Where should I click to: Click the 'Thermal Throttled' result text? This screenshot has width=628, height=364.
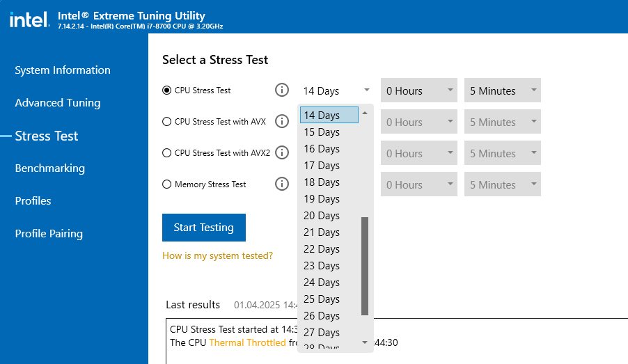(248, 343)
